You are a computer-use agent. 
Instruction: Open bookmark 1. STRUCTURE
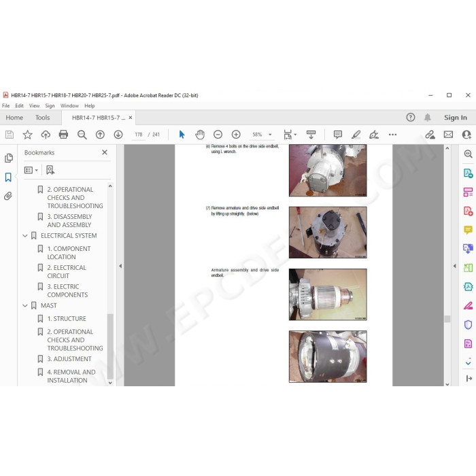67,319
